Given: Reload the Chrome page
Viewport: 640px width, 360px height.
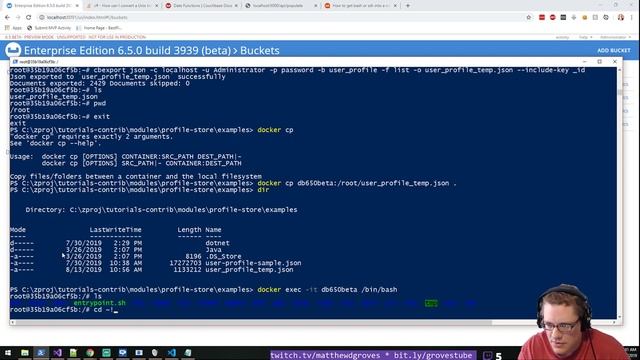Looking at the screenshot, I should 29,17.
